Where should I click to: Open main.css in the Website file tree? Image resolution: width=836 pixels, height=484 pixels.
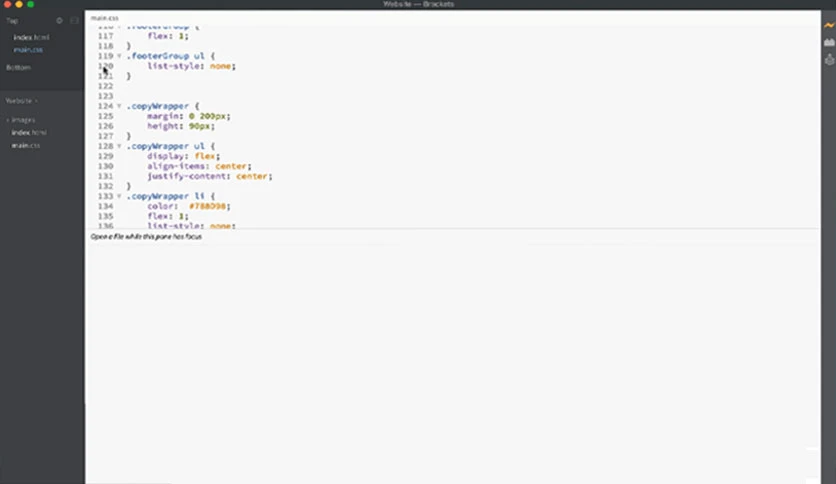click(x=26, y=145)
